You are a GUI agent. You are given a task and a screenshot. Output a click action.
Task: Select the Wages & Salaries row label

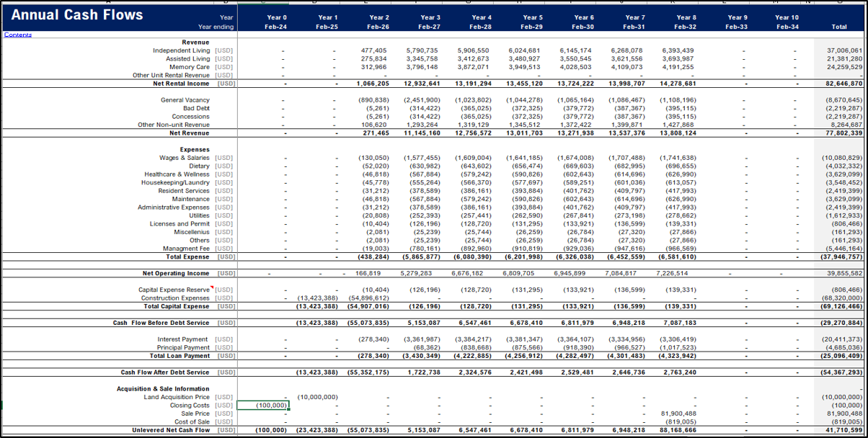click(185, 158)
